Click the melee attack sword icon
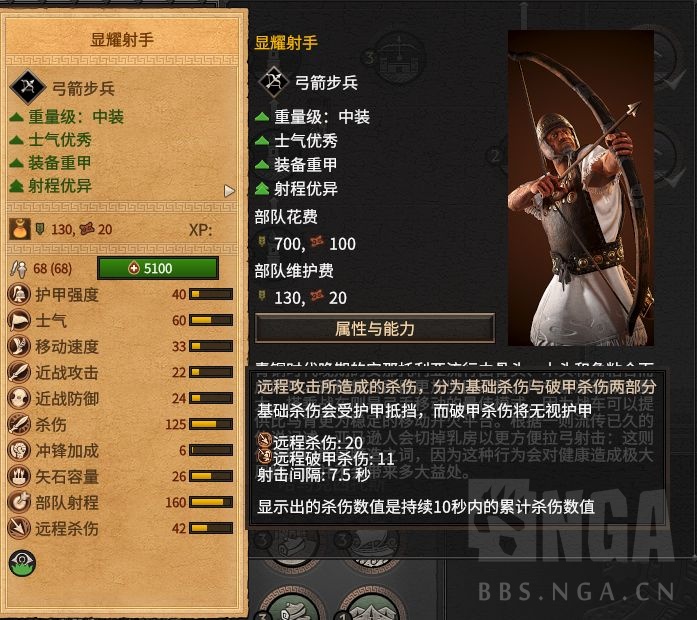Image resolution: width=697 pixels, height=620 pixels. click(x=19, y=372)
